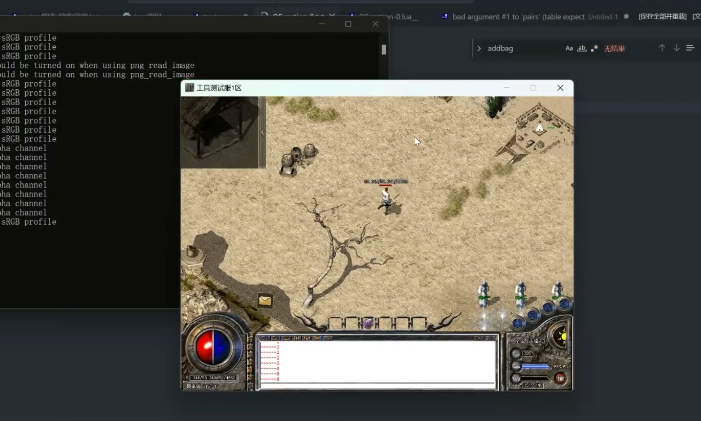The height and width of the screenshot is (421, 701).
Task: Expand the replace field with chevron toggle
Action: [x=479, y=48]
